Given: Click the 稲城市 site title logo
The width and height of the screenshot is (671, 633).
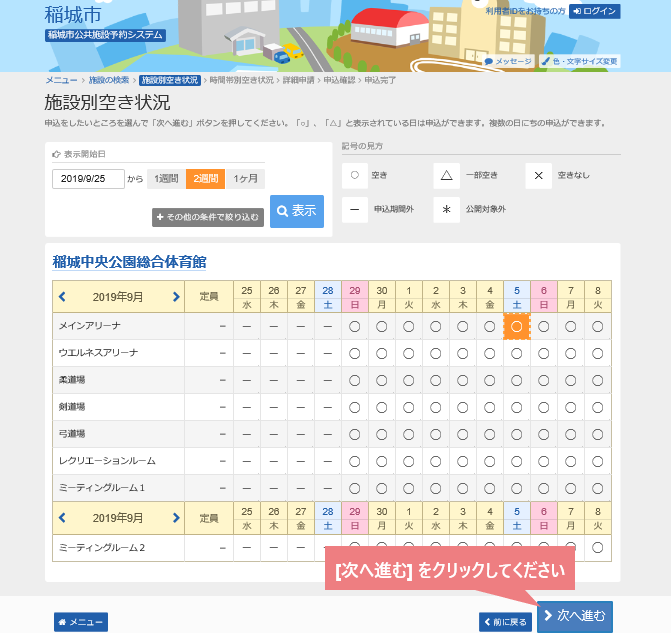Looking at the screenshot, I should (x=73, y=15).
